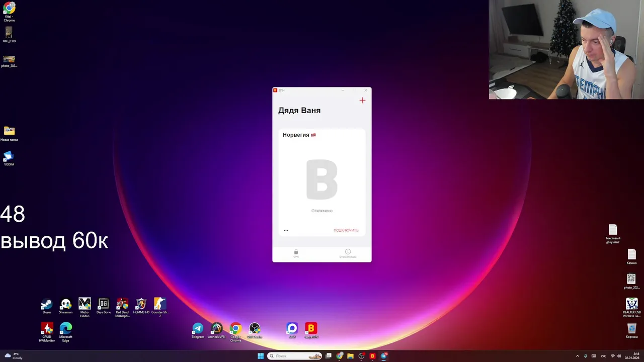Add a new server with the red plus
644x362 pixels.
point(362,101)
